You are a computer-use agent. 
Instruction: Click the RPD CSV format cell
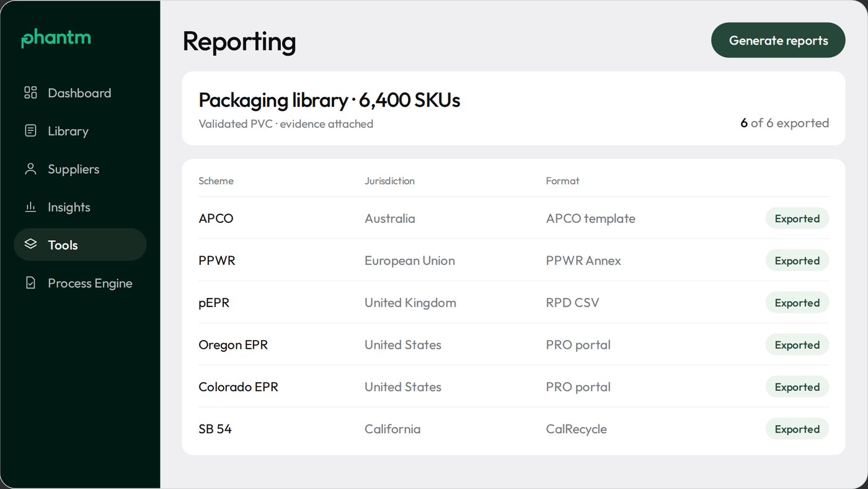pos(572,303)
